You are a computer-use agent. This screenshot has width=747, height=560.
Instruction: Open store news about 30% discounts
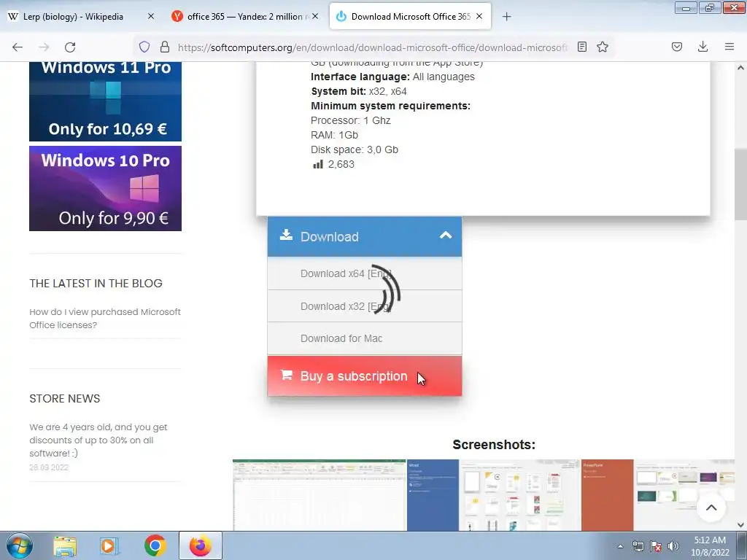tap(98, 440)
